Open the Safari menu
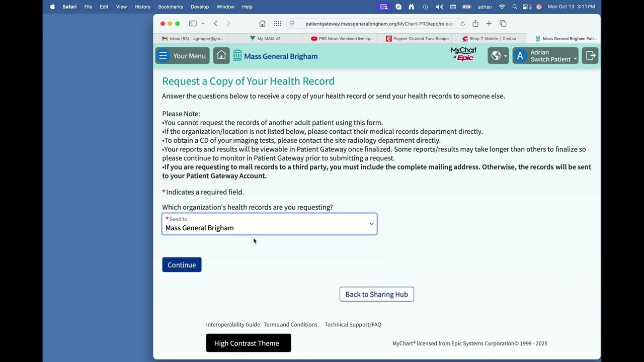644x362 pixels. [x=69, y=7]
